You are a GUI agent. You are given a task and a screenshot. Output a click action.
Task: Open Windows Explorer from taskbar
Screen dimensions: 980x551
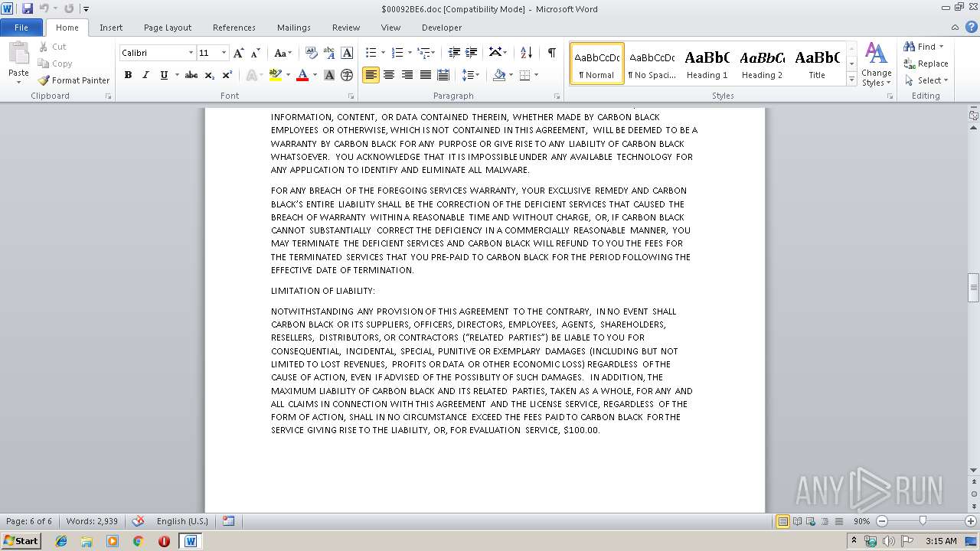click(x=87, y=541)
